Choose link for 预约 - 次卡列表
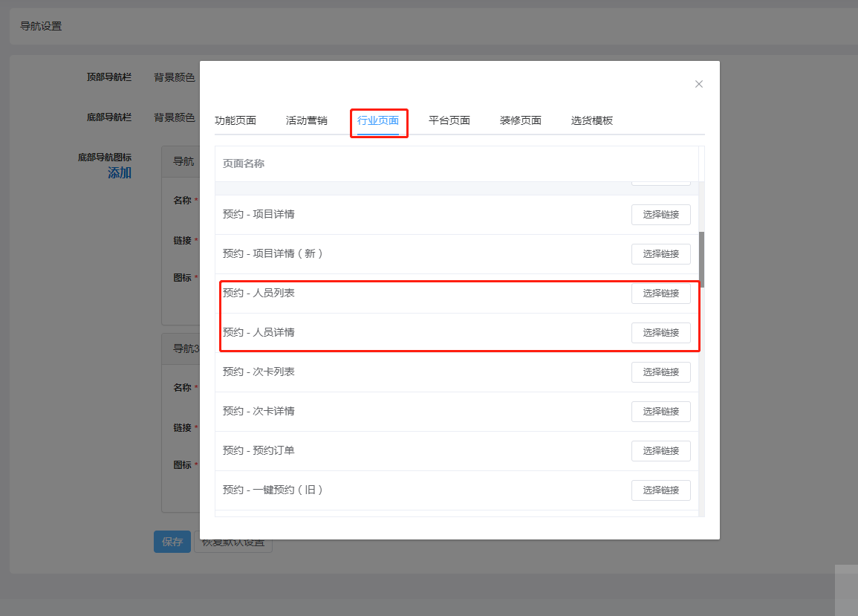This screenshot has width=858, height=616. pyautogui.click(x=661, y=372)
